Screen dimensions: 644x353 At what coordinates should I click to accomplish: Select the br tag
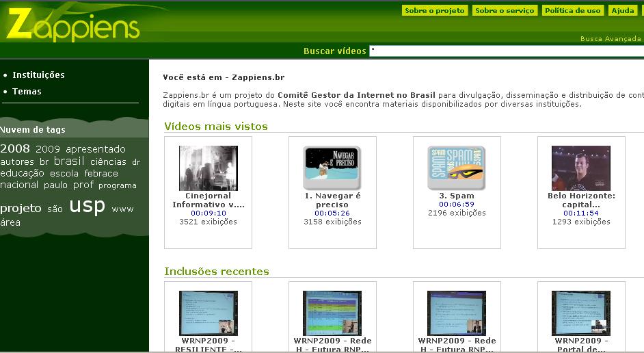tap(44, 161)
